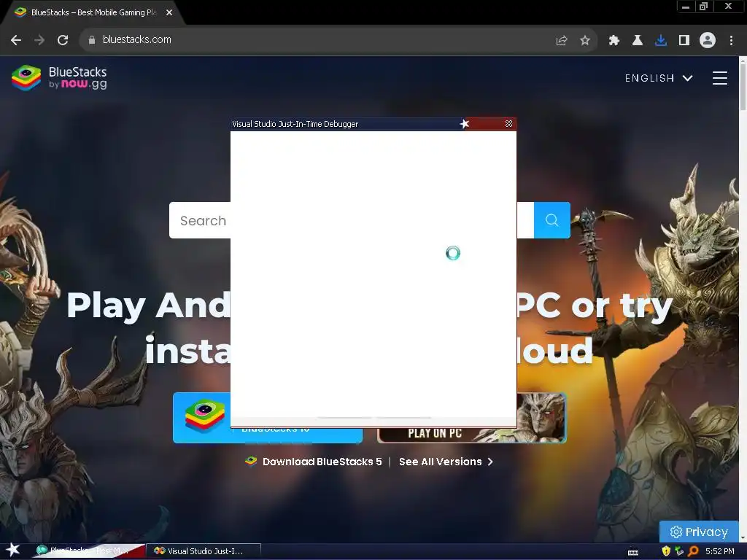Screen dimensions: 747x560
Task: Close the BlueStacks browser tab
Action: [x=169, y=12]
